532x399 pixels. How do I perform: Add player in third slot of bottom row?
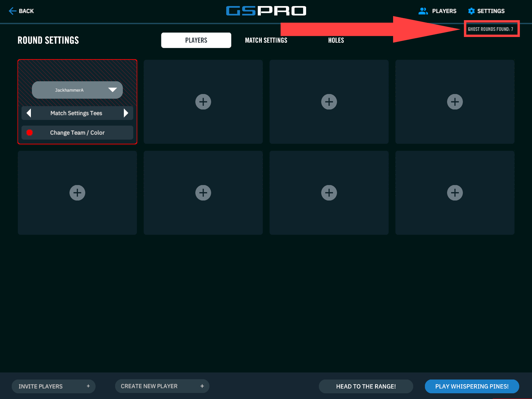[329, 193]
